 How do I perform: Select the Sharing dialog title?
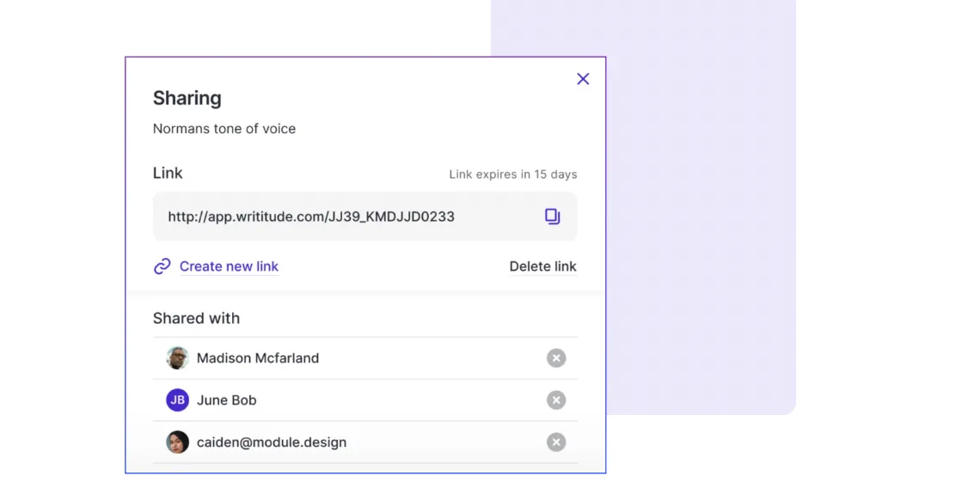click(x=187, y=98)
